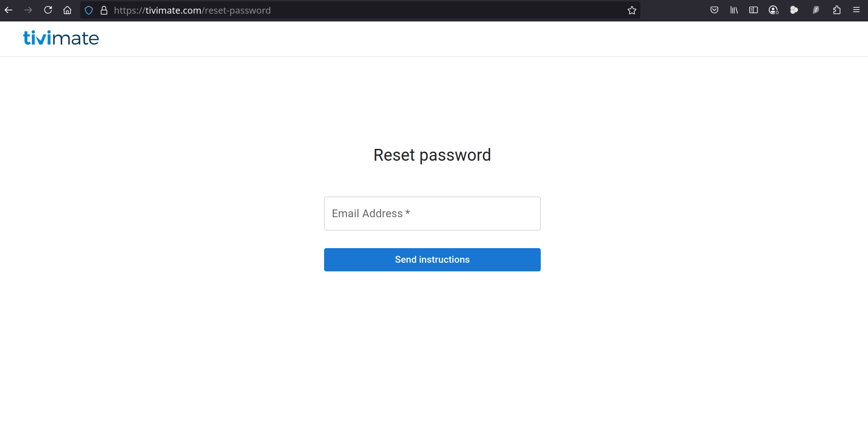Open the Extensions puzzle-piece panel
Image resolution: width=868 pixels, height=428 pixels.
(x=837, y=10)
